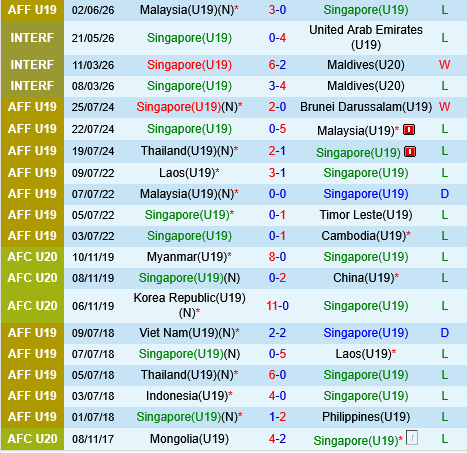
Task: Click the D result on 09/07/18
Action: 445,333
